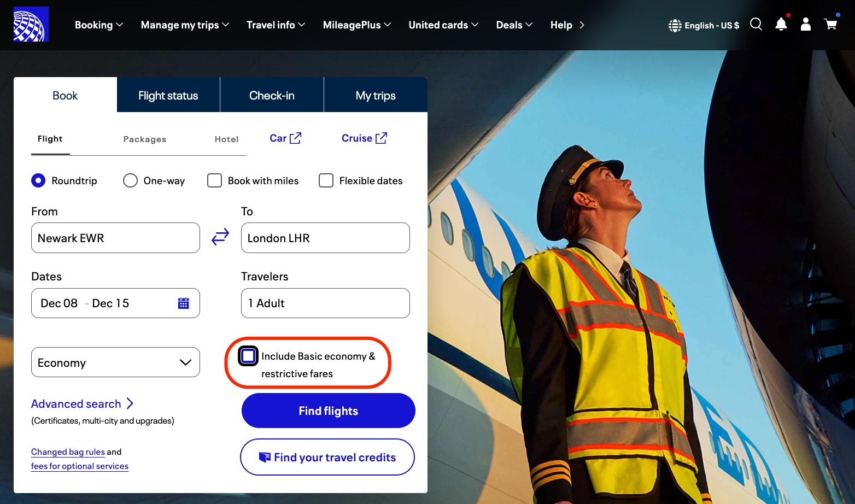
Task: Open the site search magnifier icon
Action: coord(756,24)
